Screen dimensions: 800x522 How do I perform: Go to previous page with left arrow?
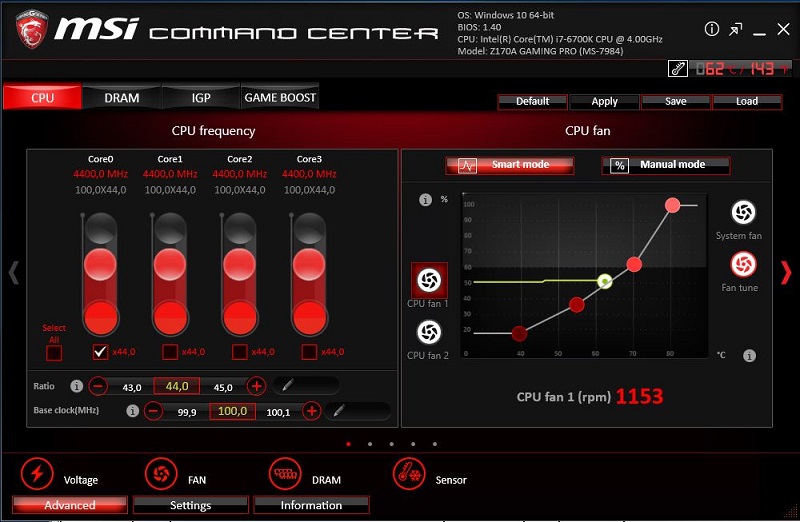click(x=14, y=272)
